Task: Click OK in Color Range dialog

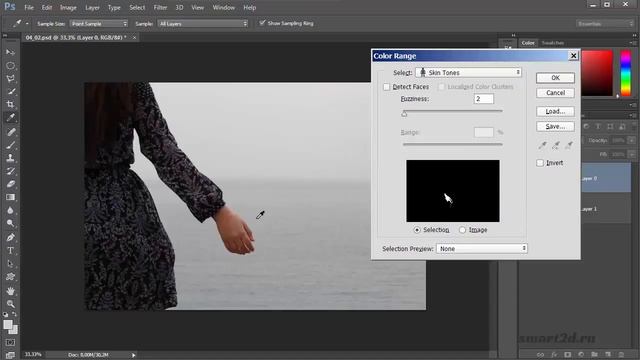Action: (x=555, y=78)
